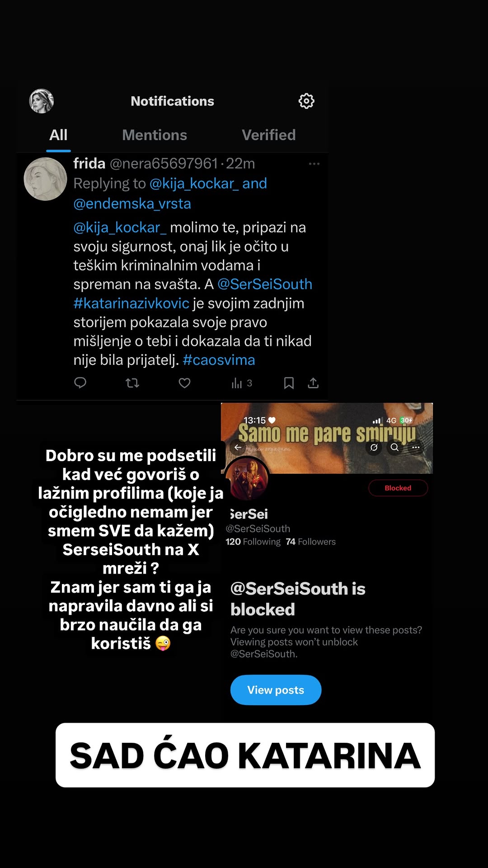Toggle the red Blocked button
The height and width of the screenshot is (868, 488).
(398, 488)
